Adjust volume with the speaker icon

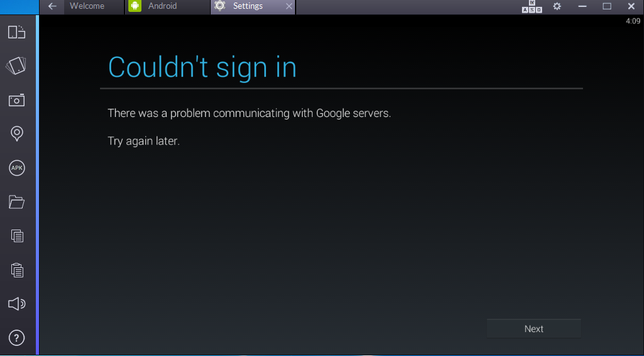click(17, 304)
